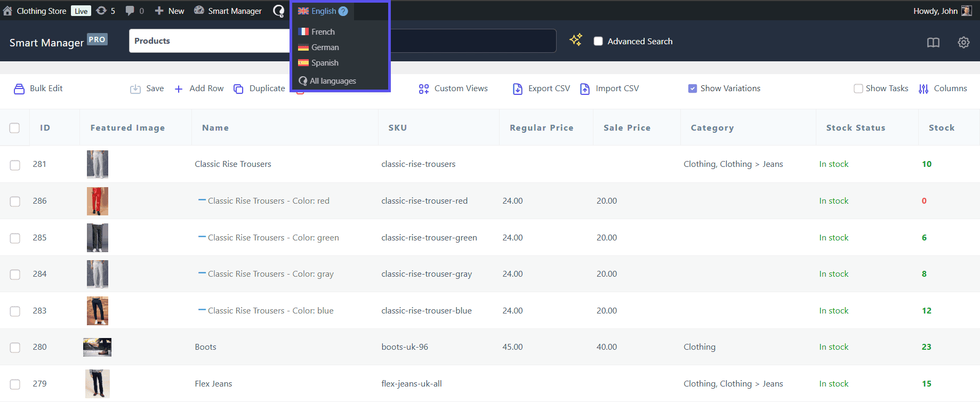Open the Columns settings

pos(943,89)
